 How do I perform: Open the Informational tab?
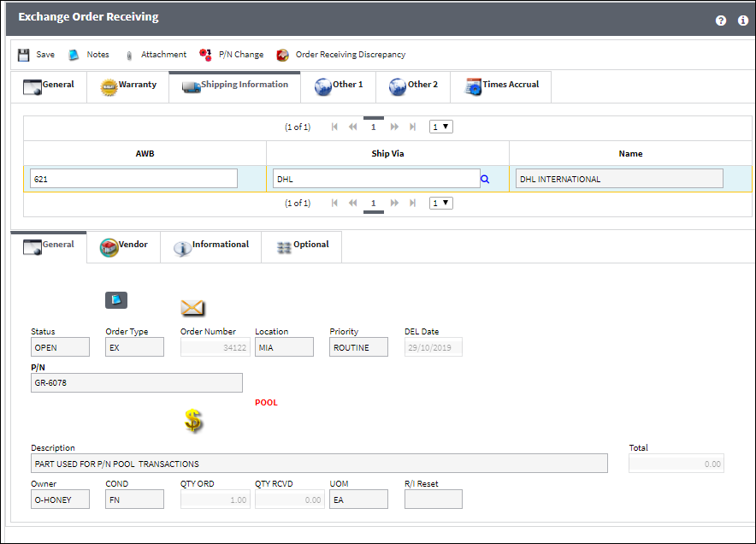tap(210, 247)
